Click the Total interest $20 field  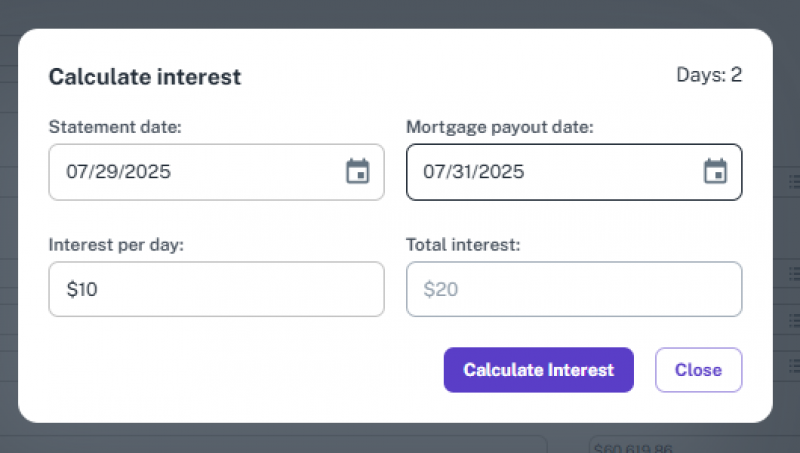click(x=574, y=290)
